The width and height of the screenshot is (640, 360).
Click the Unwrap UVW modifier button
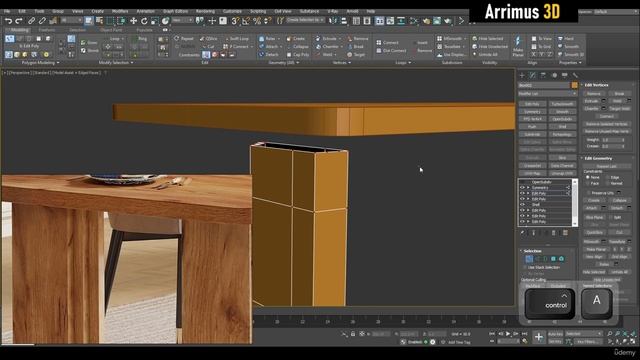(562, 173)
